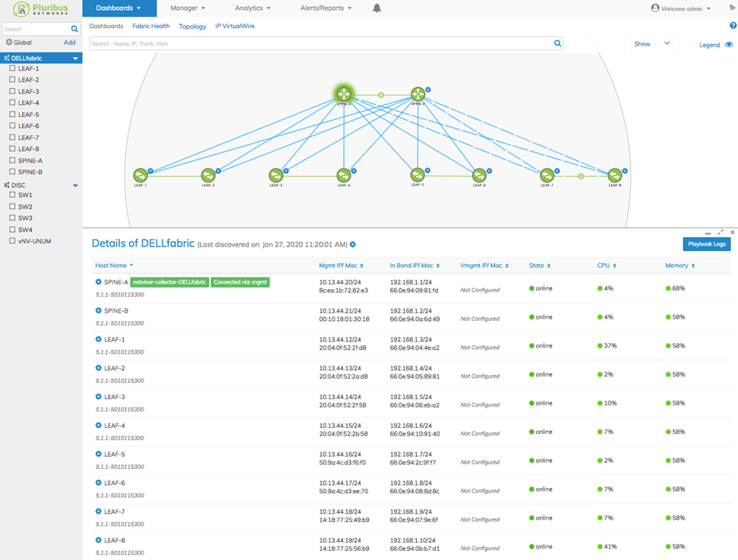Switch to the IP VirtualWire tab
Screen dimensions: 738x560
click(235, 26)
